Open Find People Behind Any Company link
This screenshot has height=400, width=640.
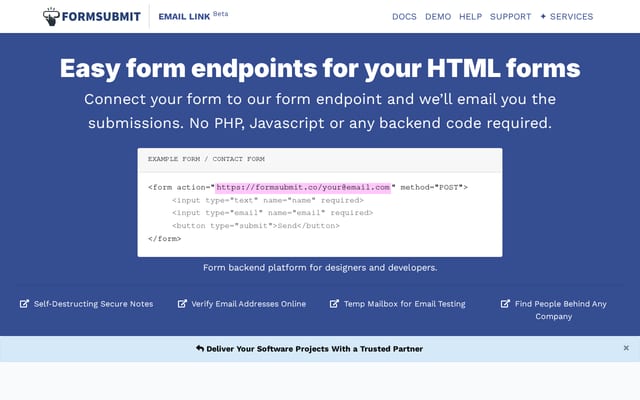tap(560, 310)
